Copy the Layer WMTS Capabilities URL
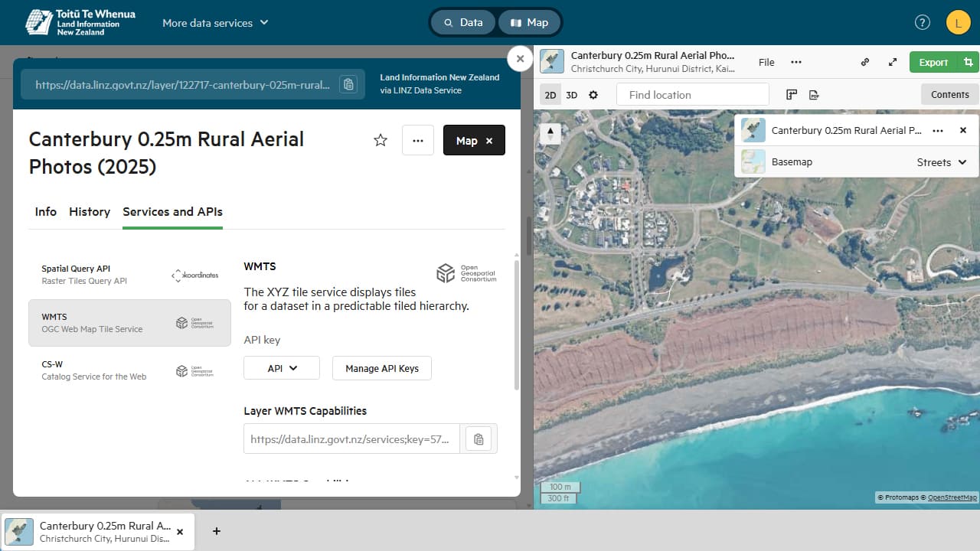This screenshot has height=551, width=980. tap(479, 439)
